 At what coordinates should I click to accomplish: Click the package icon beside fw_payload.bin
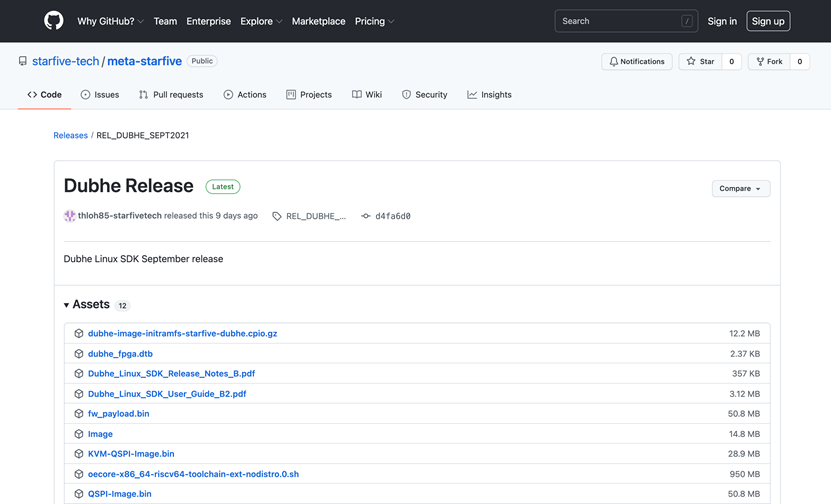pyautogui.click(x=79, y=414)
